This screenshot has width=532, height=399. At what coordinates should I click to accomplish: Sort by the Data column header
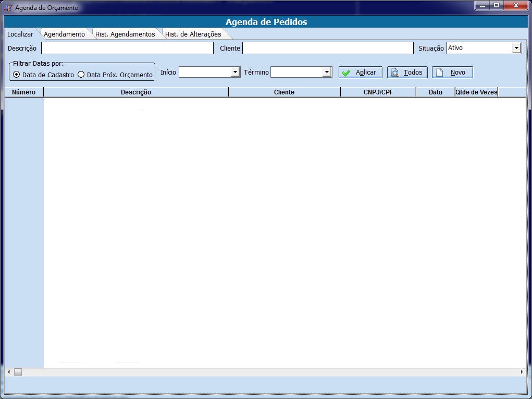pyautogui.click(x=436, y=92)
